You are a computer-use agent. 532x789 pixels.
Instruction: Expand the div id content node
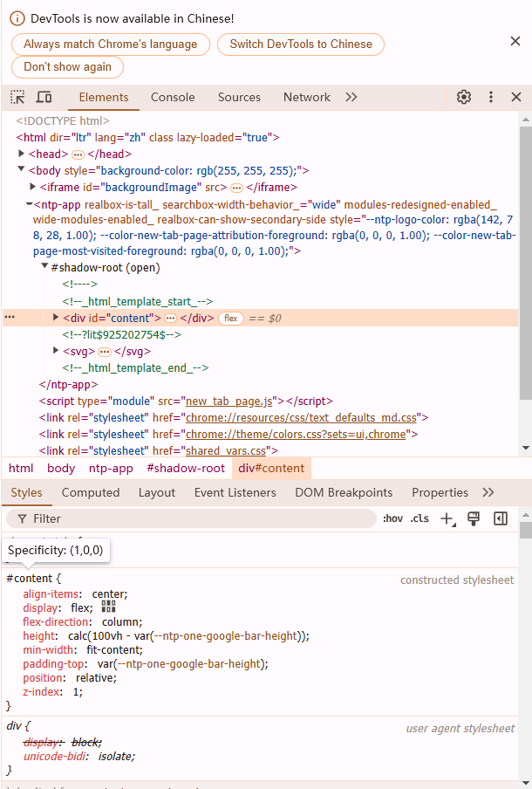click(x=56, y=318)
